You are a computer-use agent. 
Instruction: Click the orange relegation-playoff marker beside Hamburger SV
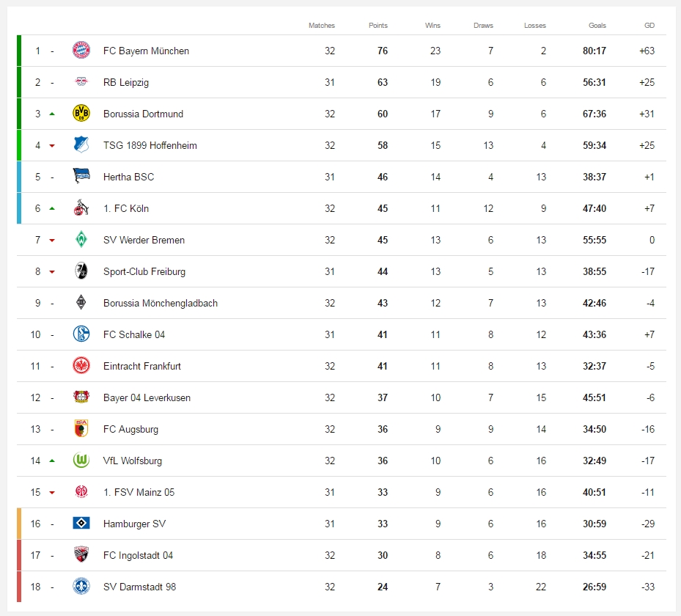click(20, 524)
